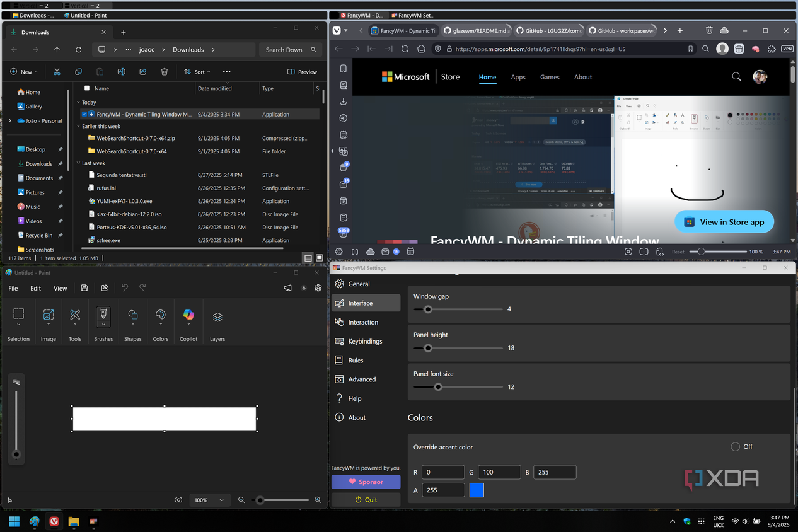Open the File menu in Paint
The image size is (798, 532).
pyautogui.click(x=13, y=288)
